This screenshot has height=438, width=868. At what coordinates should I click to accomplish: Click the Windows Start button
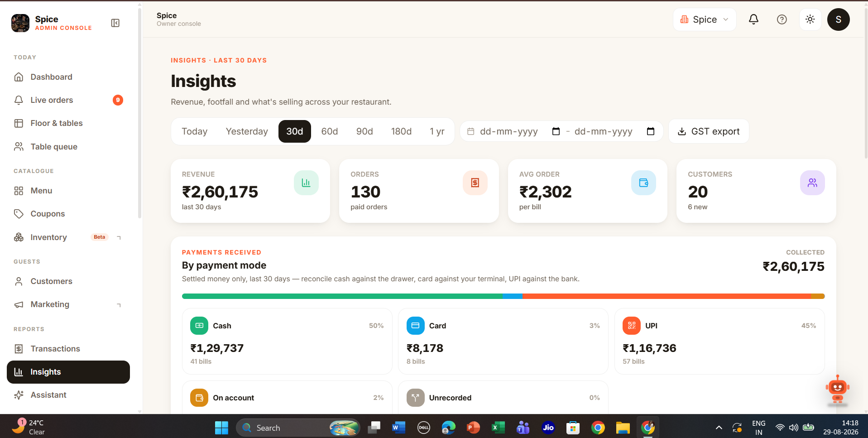click(x=221, y=428)
